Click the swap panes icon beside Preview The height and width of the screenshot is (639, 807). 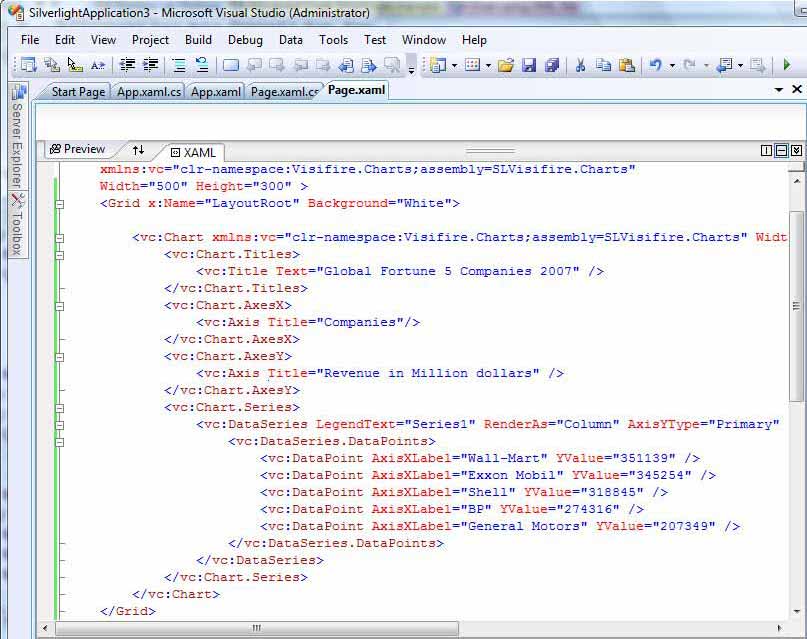tap(138, 151)
